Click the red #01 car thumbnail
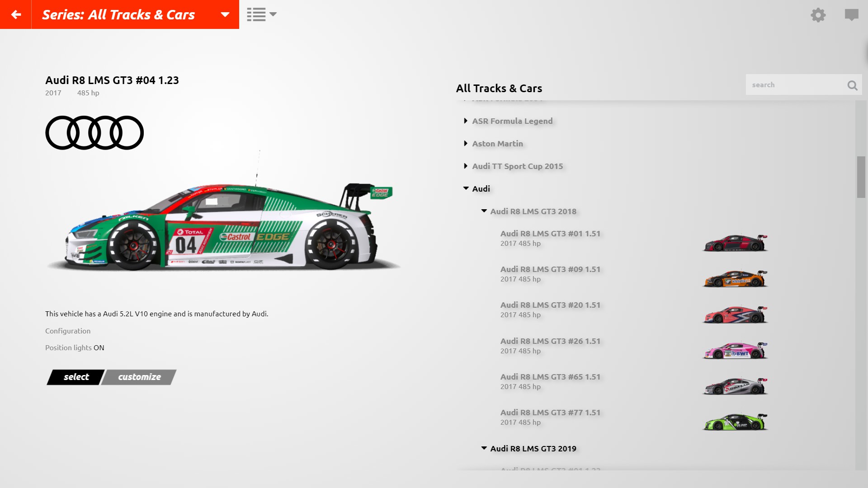This screenshot has width=868, height=488. (x=735, y=243)
